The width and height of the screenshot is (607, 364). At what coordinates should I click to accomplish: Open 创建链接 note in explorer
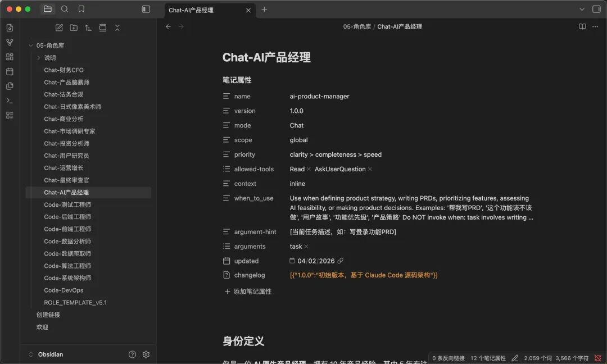click(48, 315)
